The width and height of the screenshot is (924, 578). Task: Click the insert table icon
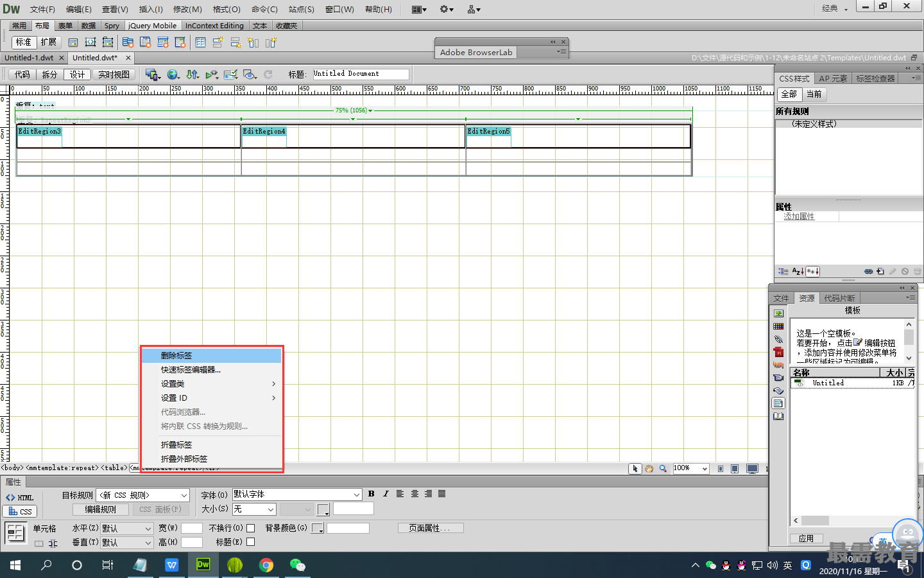(x=200, y=42)
